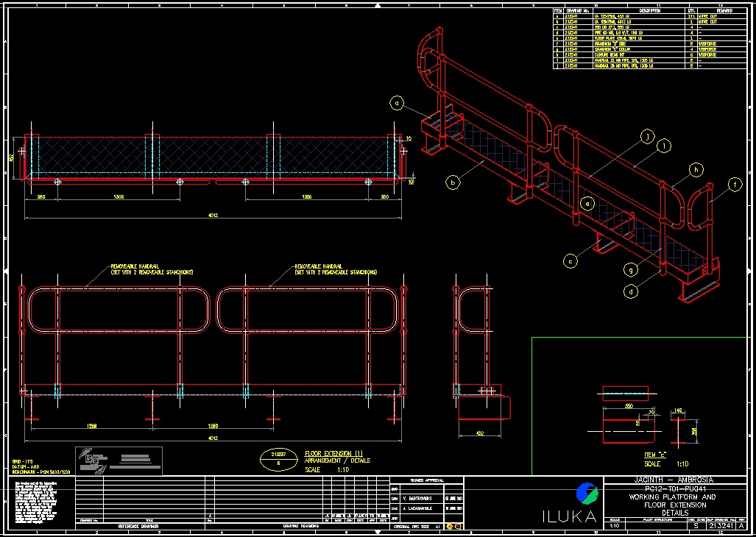
Task: Select the 432 width dimension in side view
Action: coord(479,433)
